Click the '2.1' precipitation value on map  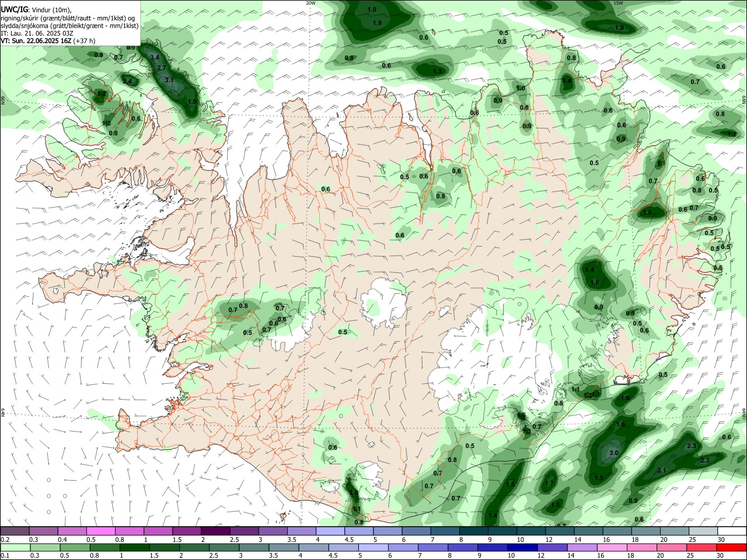[662, 471]
